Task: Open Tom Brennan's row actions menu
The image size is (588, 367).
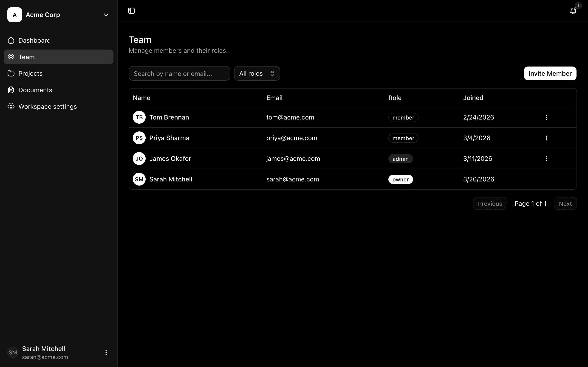Action: (546, 117)
